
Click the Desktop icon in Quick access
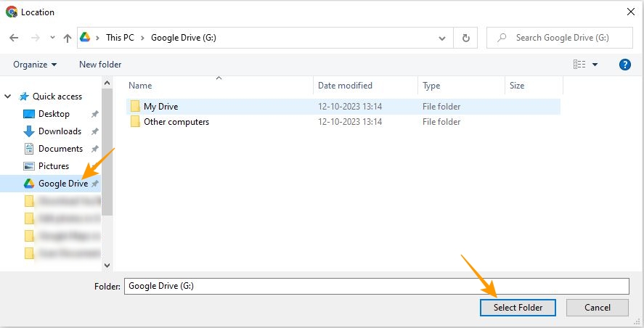pos(29,114)
